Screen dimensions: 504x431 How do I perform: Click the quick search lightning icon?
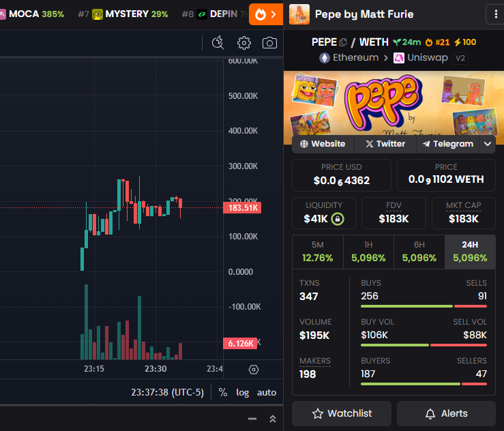218,43
